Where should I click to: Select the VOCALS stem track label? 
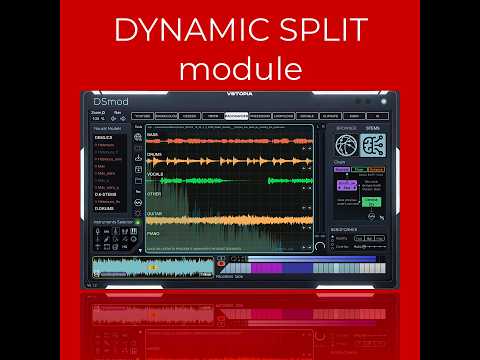pyautogui.click(x=155, y=174)
